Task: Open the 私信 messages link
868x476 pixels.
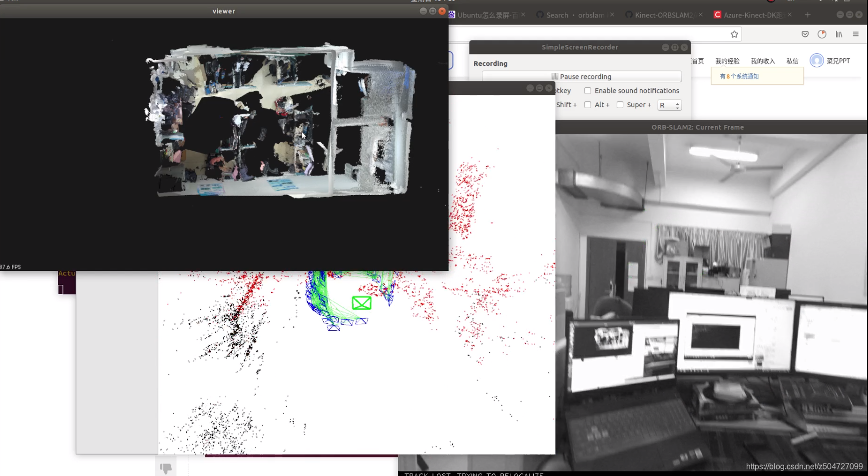Action: 792,61
